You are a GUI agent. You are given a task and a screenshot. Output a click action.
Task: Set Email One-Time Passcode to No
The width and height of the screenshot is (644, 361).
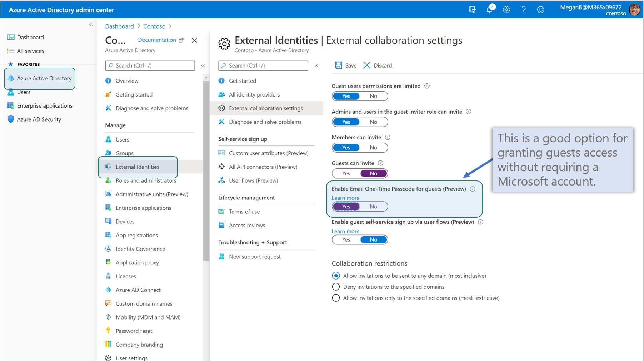(x=373, y=206)
